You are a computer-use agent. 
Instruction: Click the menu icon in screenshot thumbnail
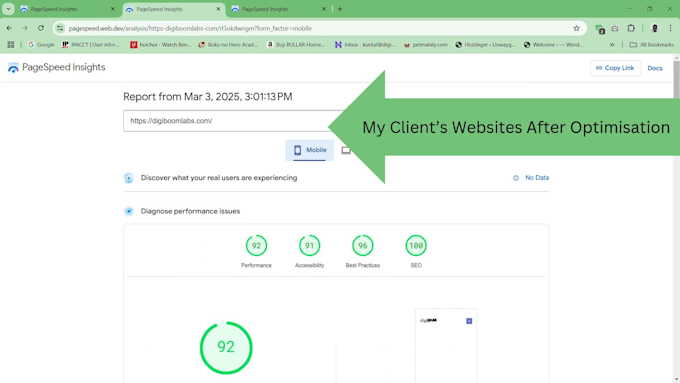(x=469, y=321)
